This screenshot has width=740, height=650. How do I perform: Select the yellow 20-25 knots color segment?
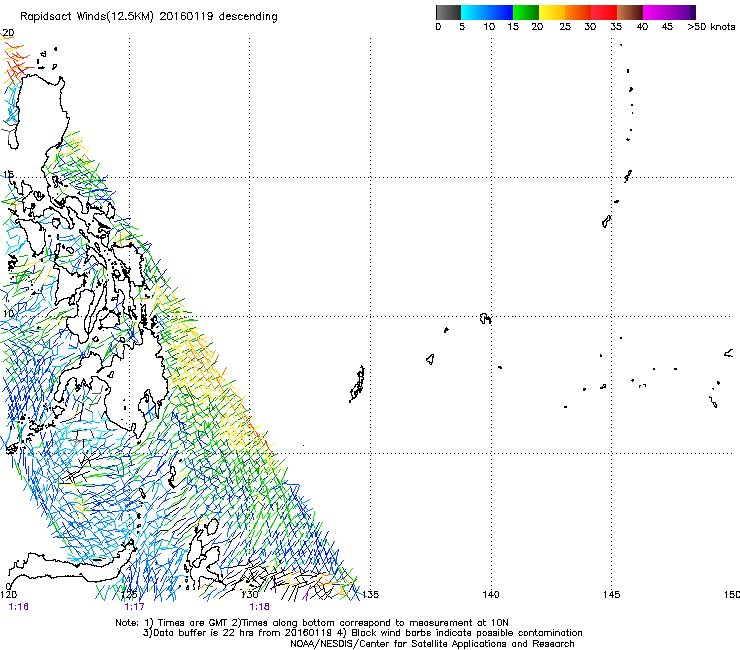pyautogui.click(x=552, y=12)
